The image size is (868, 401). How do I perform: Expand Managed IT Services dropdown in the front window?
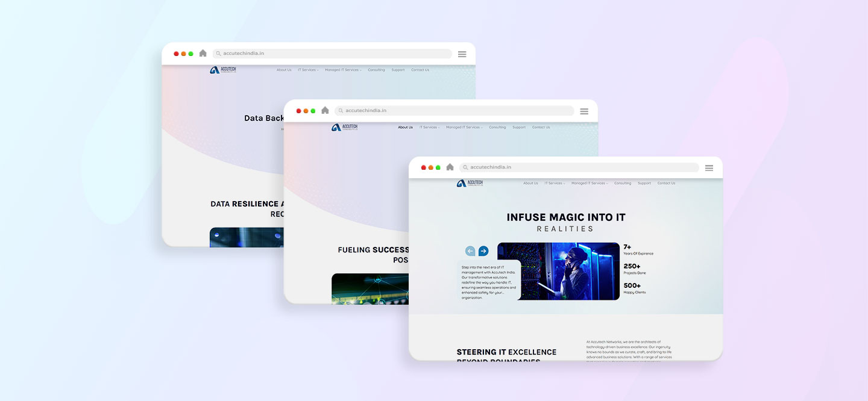pyautogui.click(x=590, y=183)
